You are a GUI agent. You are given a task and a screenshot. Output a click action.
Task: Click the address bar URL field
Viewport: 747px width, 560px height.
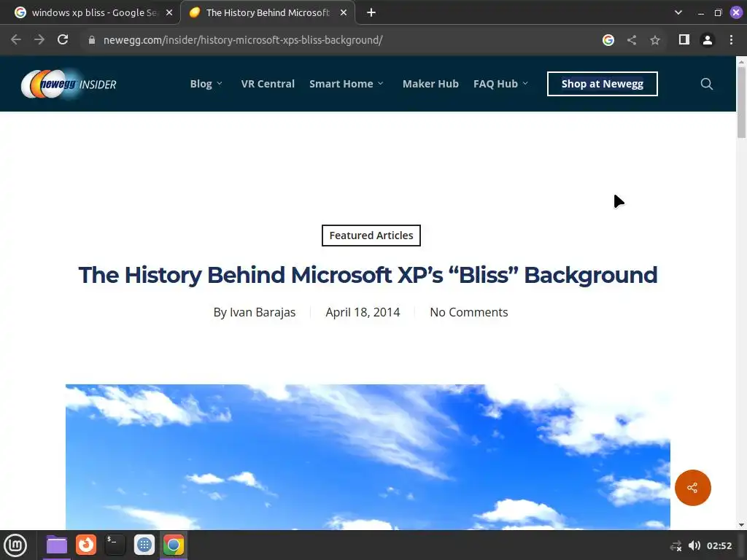pyautogui.click(x=243, y=40)
